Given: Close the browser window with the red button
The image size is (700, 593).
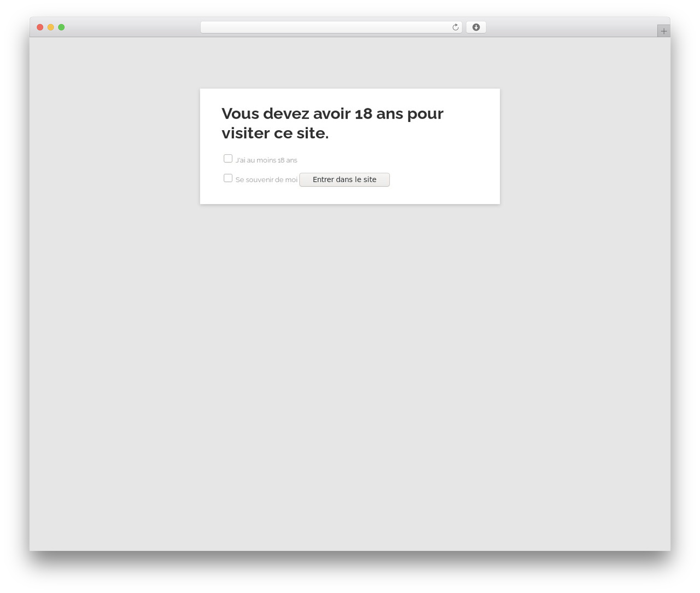Looking at the screenshot, I should [x=40, y=27].
